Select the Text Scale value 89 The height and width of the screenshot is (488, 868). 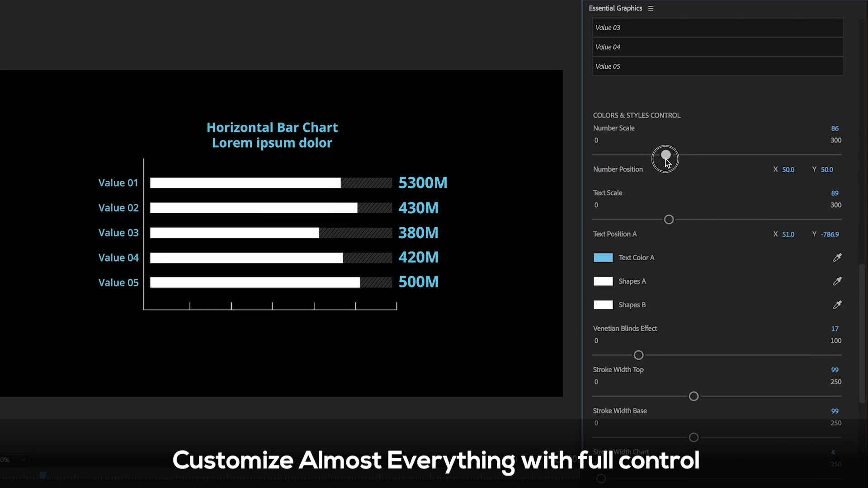(x=835, y=193)
